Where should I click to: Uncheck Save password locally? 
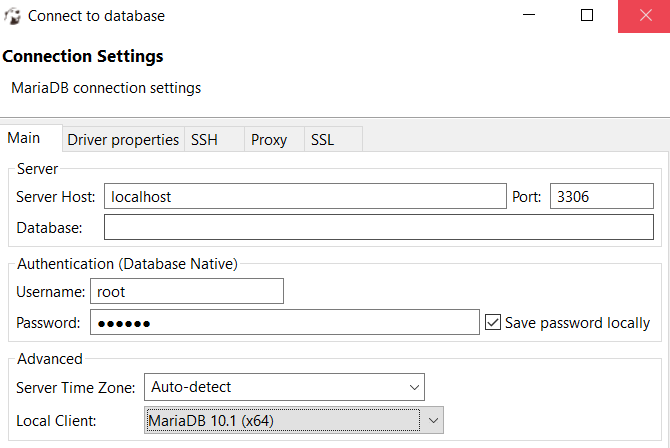tap(493, 322)
